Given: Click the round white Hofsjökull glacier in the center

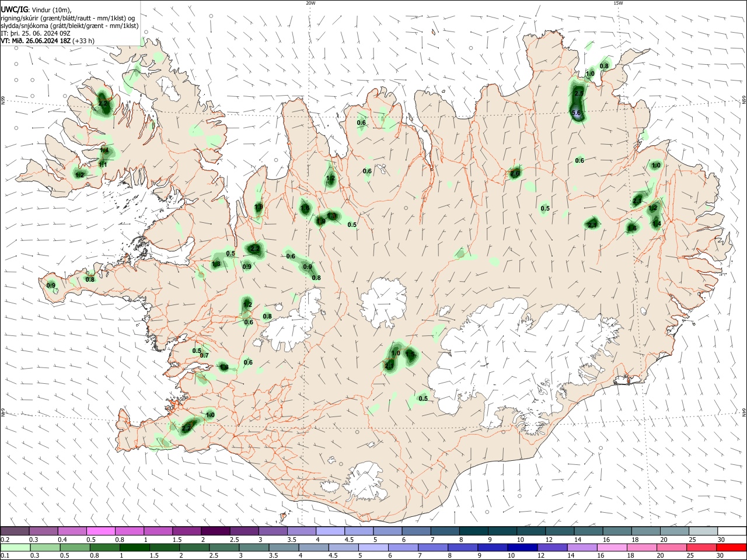Looking at the screenshot, I should click(383, 303).
